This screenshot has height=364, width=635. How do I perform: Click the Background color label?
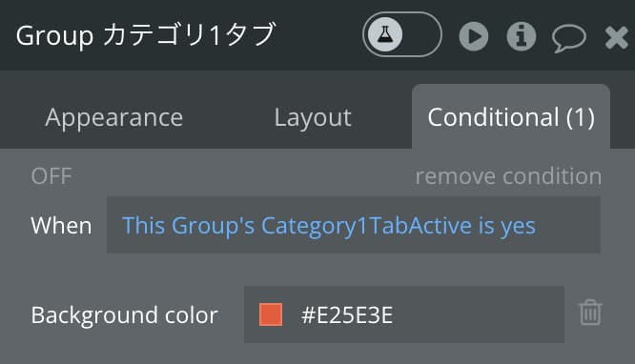(125, 315)
